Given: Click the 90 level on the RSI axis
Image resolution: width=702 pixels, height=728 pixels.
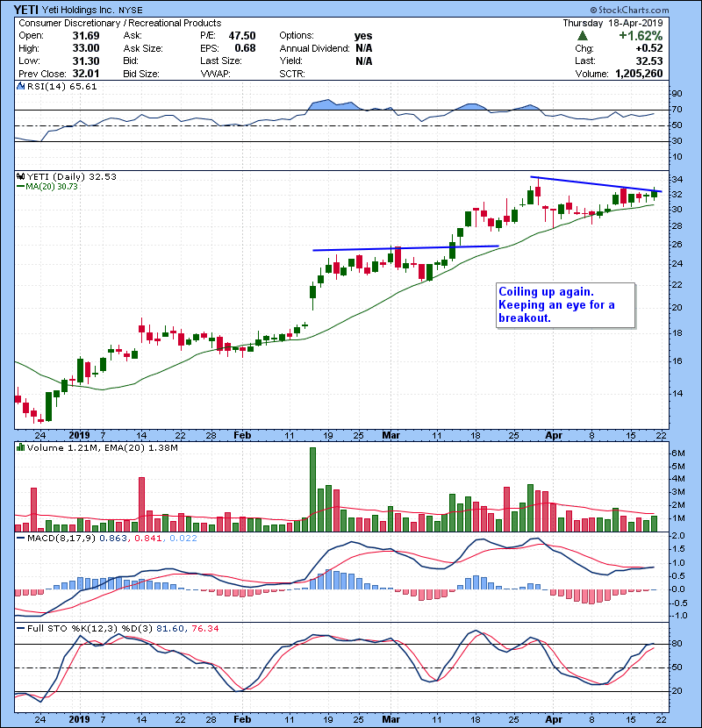Looking at the screenshot, I should pyautogui.click(x=677, y=94).
